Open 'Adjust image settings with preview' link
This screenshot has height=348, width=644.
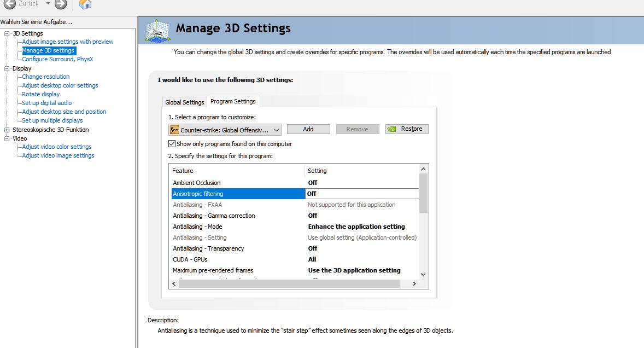click(68, 42)
